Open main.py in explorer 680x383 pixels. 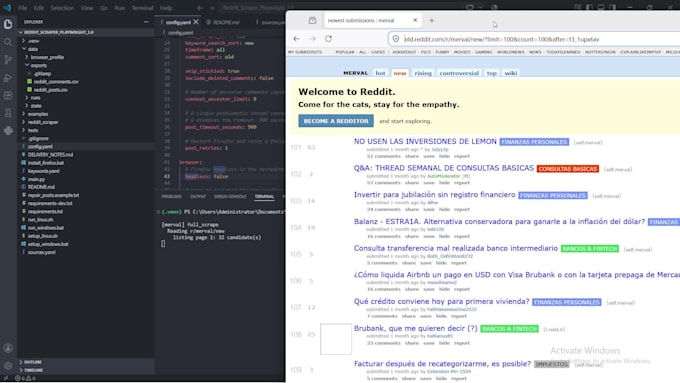click(36, 179)
